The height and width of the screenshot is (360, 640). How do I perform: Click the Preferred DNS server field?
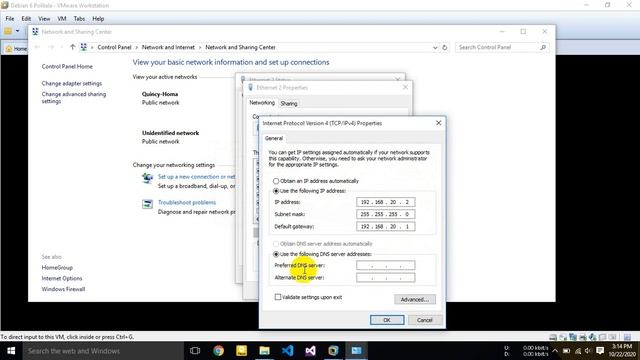[x=385, y=266]
